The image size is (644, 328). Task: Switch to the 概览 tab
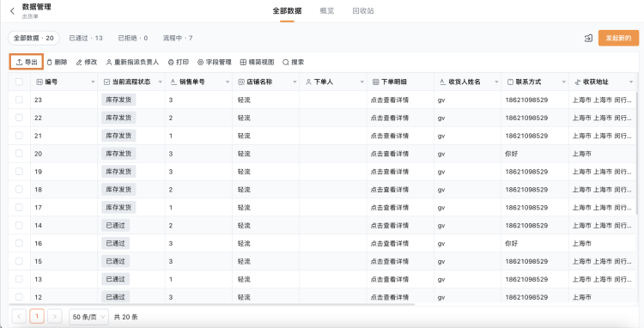coord(327,11)
